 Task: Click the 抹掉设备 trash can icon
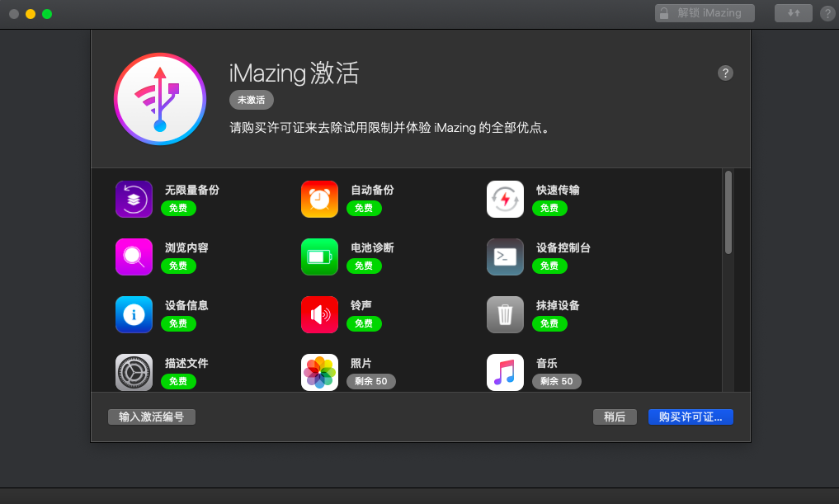coord(505,314)
